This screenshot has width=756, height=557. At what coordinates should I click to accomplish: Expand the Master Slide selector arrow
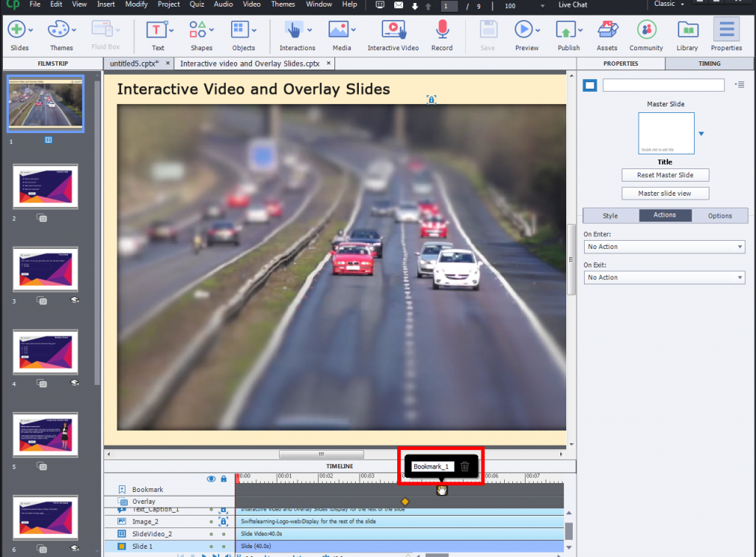700,134
